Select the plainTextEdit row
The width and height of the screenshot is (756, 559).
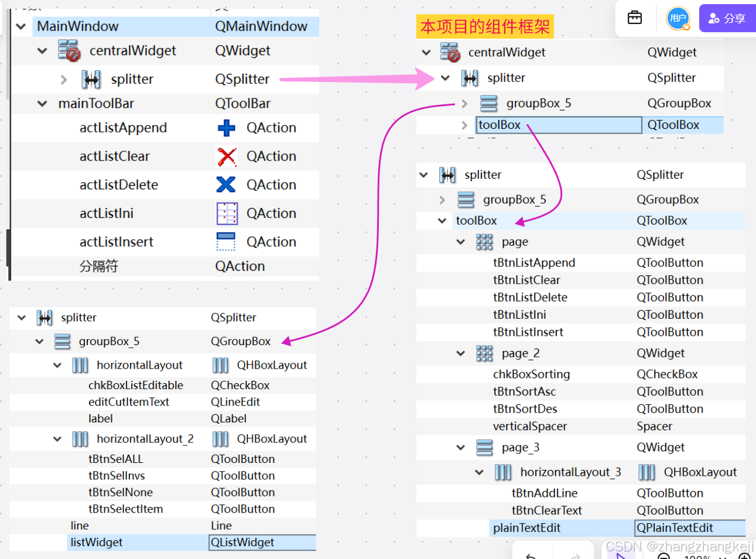(x=617, y=528)
